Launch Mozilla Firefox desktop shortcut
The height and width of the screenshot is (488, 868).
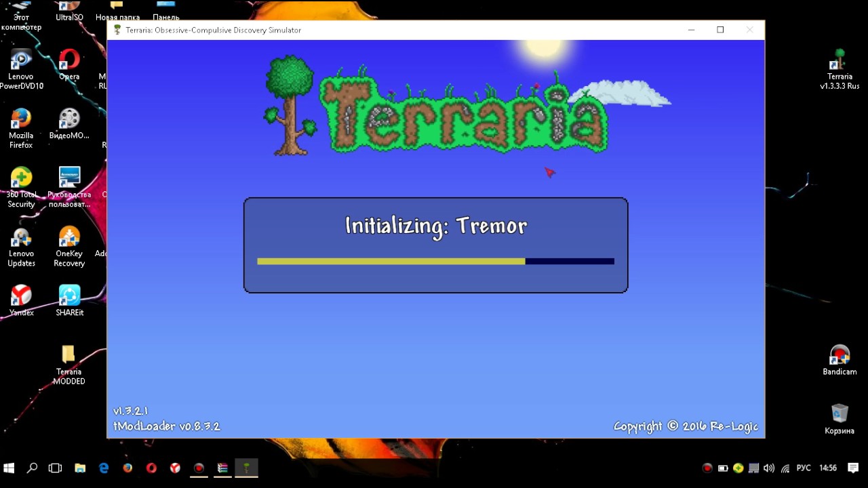pos(21,129)
